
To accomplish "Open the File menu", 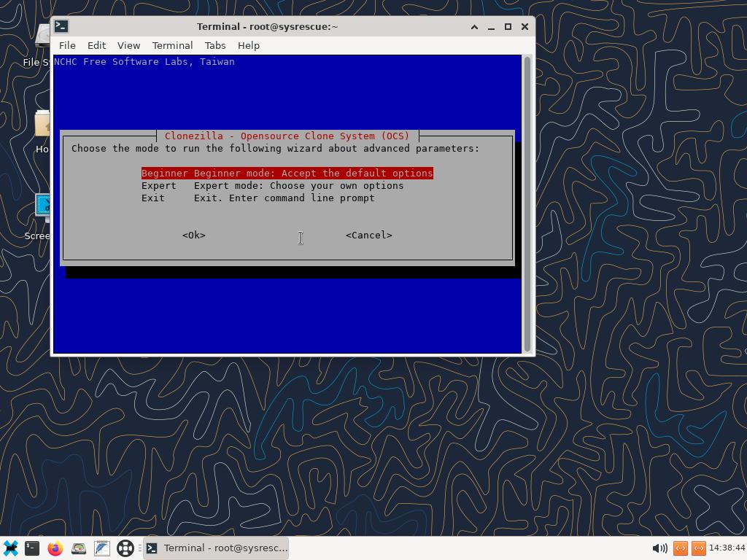I will (x=67, y=45).
